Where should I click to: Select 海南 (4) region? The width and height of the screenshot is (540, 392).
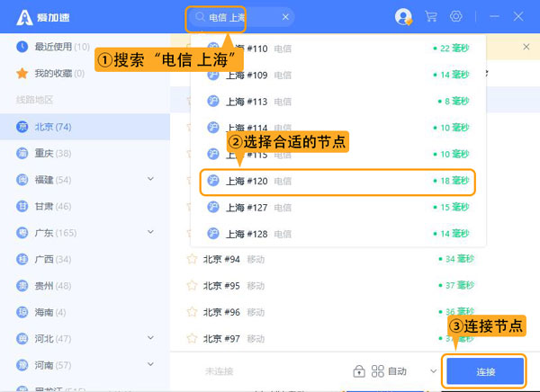coord(85,313)
